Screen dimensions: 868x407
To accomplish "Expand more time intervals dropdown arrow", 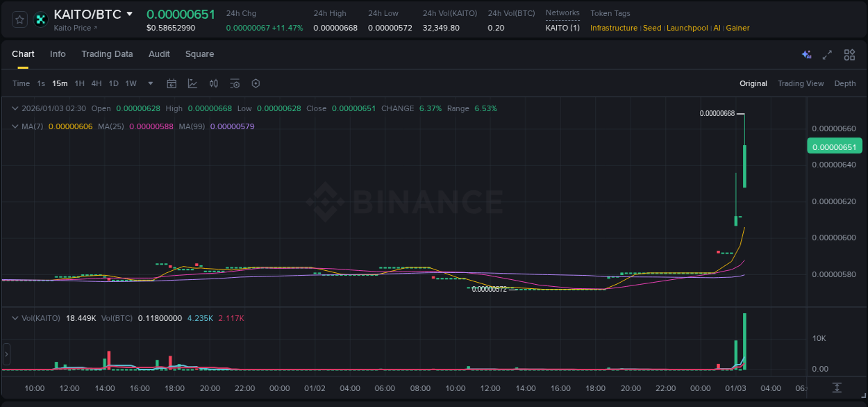I will [x=151, y=83].
